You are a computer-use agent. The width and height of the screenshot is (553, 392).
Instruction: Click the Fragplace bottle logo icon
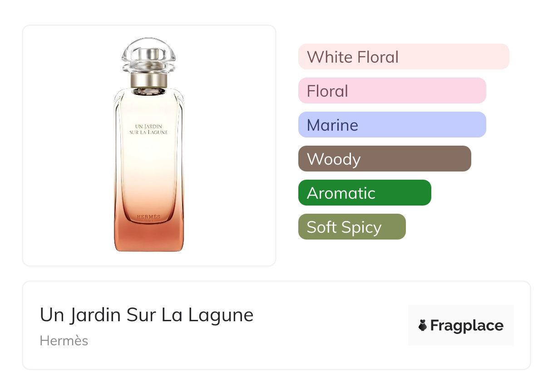tap(423, 325)
